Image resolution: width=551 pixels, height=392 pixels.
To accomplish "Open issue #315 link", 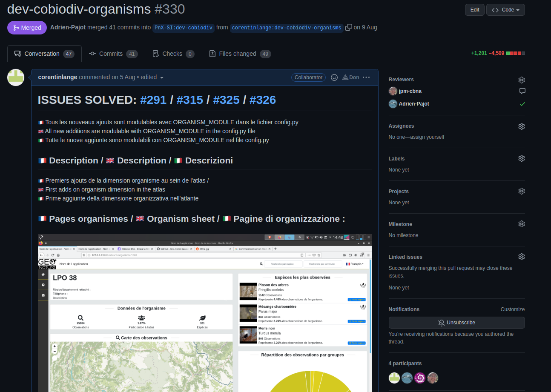I will pos(189,100).
